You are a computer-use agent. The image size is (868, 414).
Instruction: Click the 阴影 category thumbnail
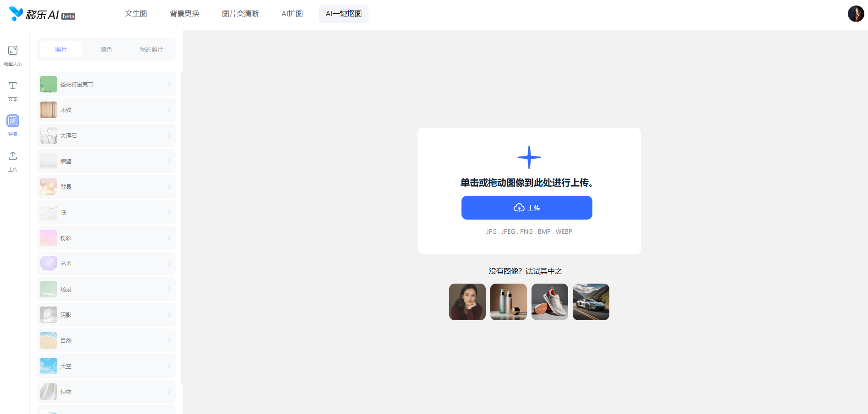pos(49,315)
